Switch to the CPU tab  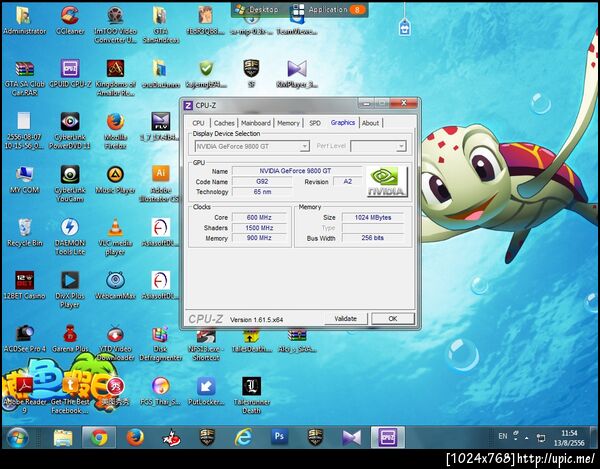coord(198,123)
